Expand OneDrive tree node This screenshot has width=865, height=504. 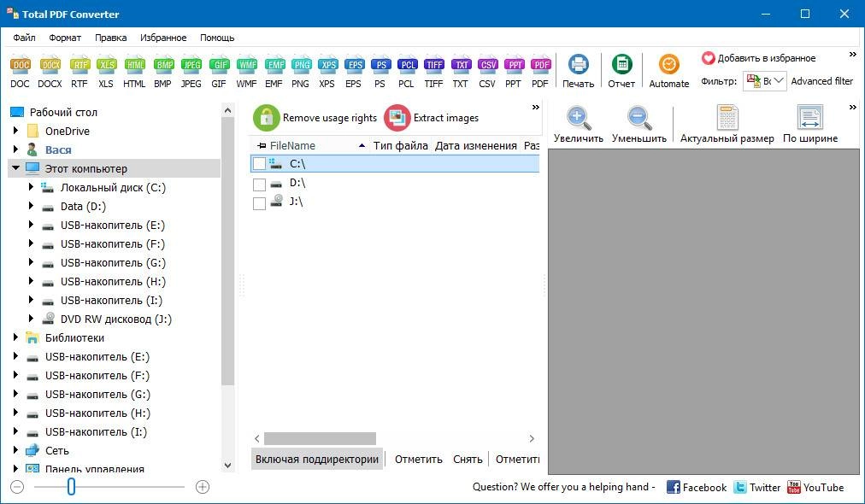tap(16, 131)
